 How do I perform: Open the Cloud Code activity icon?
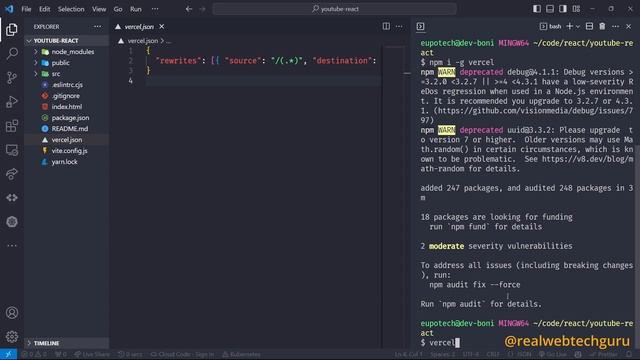click(12, 198)
